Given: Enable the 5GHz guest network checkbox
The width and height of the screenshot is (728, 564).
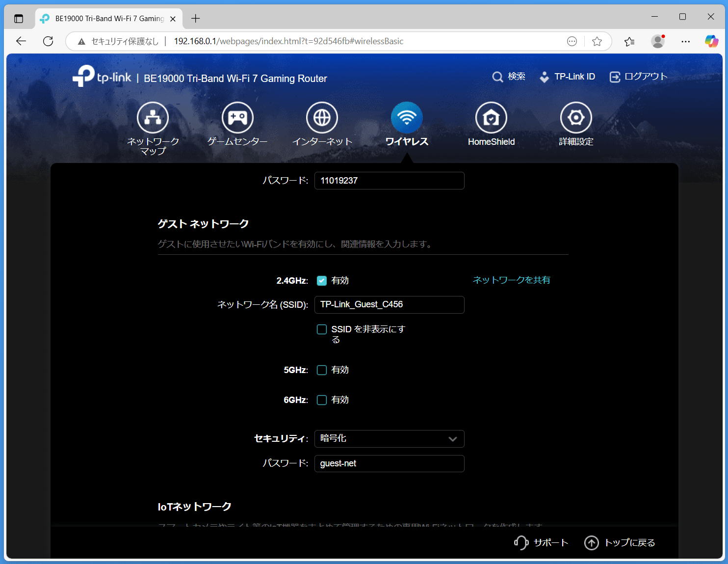Looking at the screenshot, I should coord(322,370).
